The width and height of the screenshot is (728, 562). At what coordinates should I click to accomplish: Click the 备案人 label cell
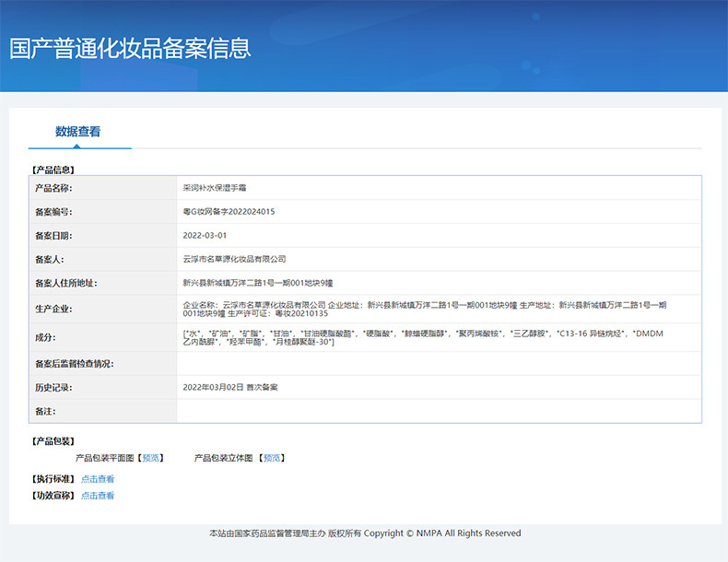(x=102, y=259)
